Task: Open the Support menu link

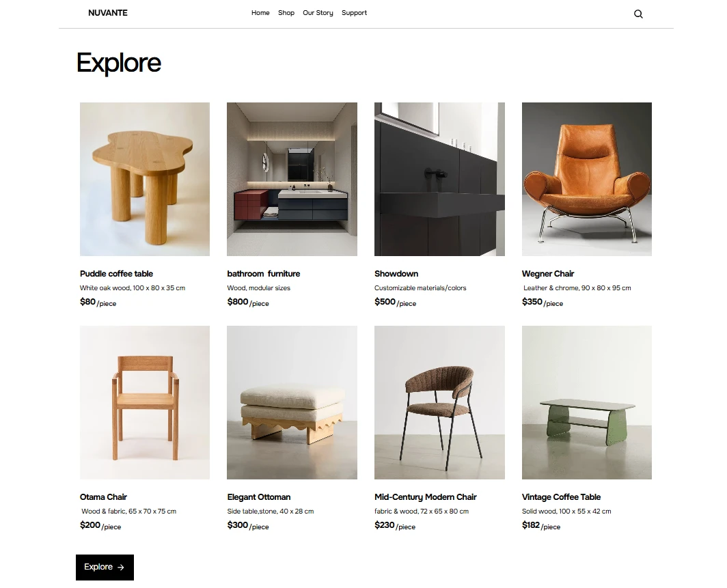Action: click(x=354, y=13)
